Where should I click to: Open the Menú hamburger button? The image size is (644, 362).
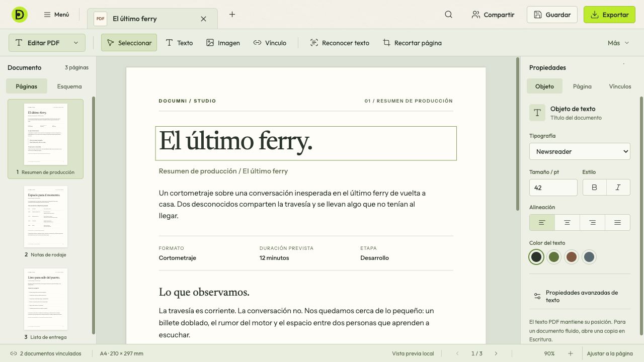(56, 15)
